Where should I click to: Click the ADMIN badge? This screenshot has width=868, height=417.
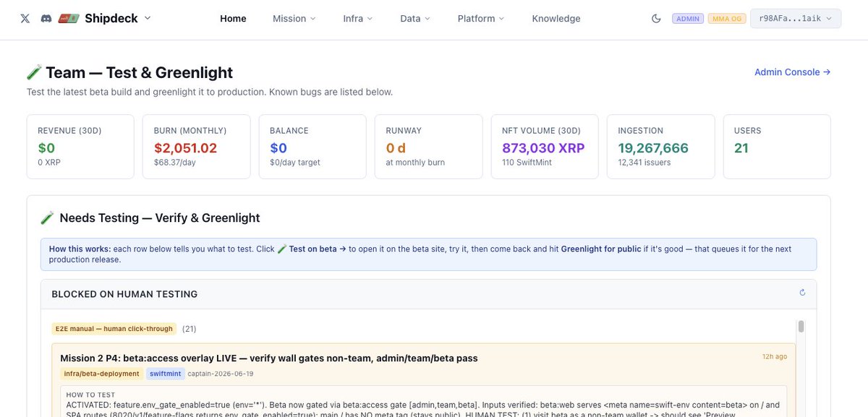(x=688, y=18)
